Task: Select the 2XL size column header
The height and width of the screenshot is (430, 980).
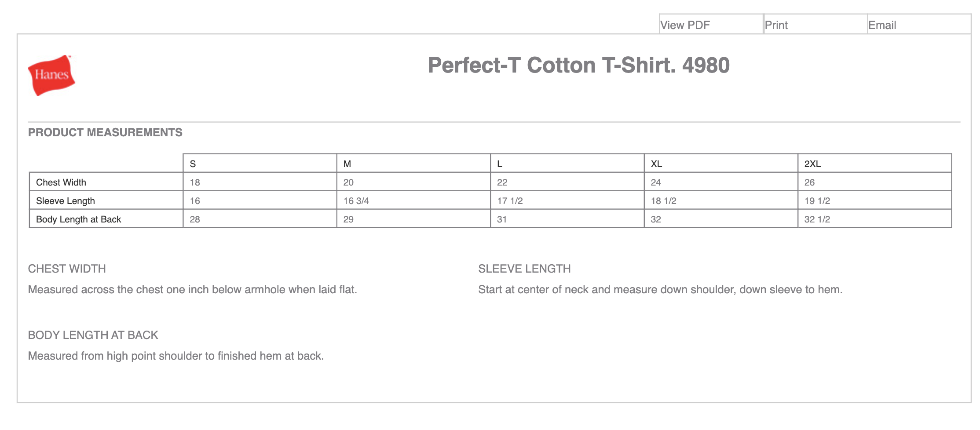Action: [x=875, y=164]
